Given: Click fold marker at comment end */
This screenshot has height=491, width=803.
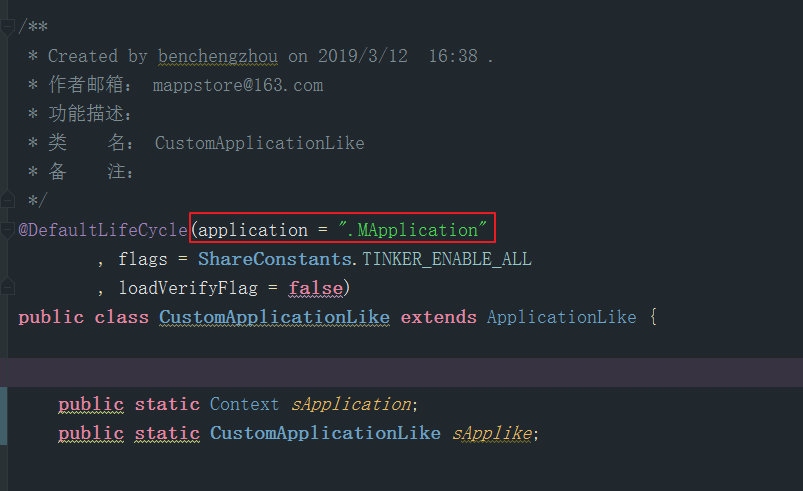Looking at the screenshot, I should (x=8, y=200).
